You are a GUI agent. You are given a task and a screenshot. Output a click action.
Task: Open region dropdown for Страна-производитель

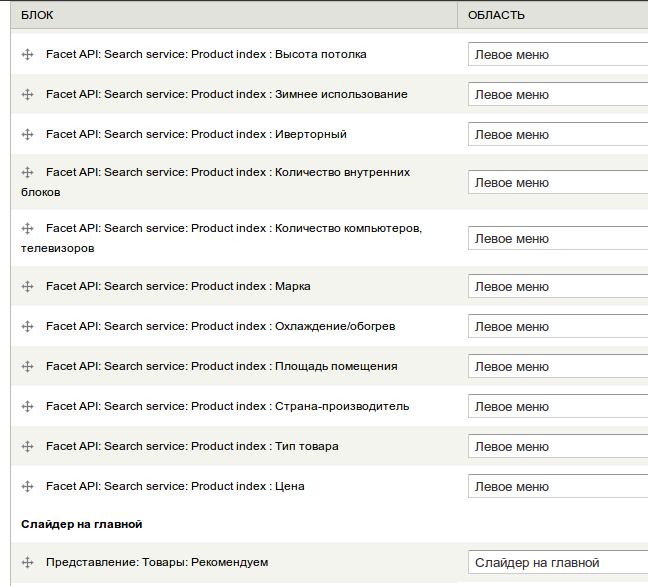(x=558, y=407)
